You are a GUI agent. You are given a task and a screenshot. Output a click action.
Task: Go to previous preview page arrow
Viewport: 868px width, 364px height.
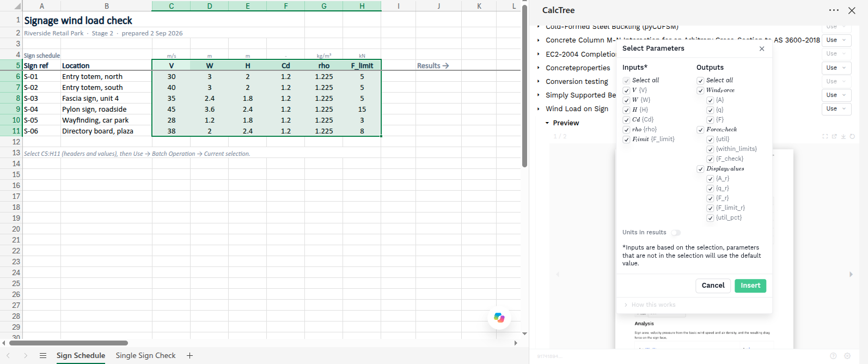tap(558, 274)
